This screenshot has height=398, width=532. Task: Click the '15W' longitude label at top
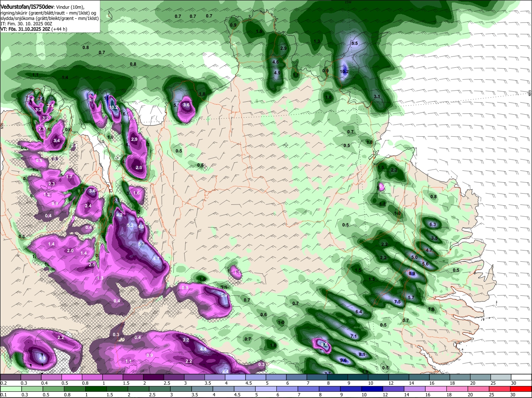348,2
